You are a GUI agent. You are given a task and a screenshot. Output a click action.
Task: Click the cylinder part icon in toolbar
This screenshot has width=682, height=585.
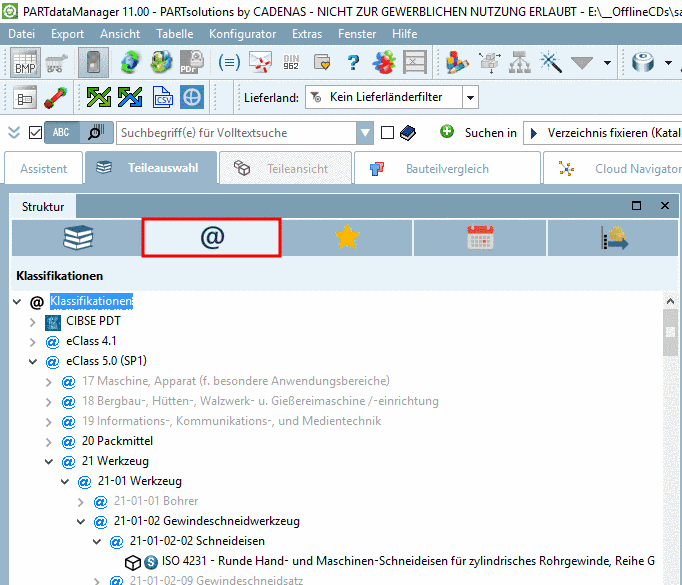[643, 63]
